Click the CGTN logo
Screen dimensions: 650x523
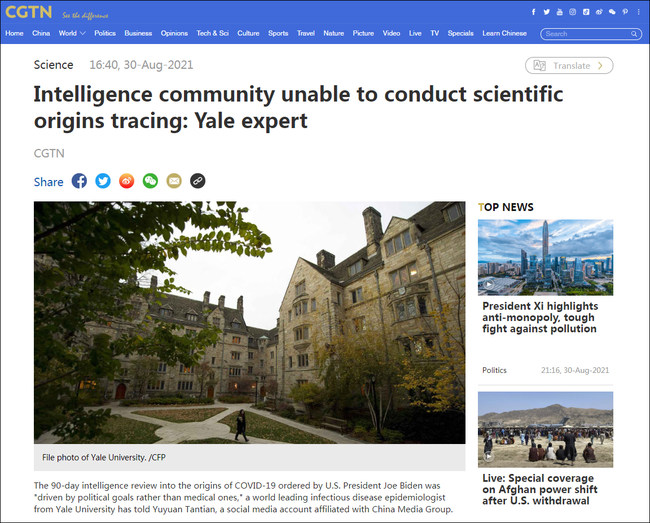click(x=29, y=12)
